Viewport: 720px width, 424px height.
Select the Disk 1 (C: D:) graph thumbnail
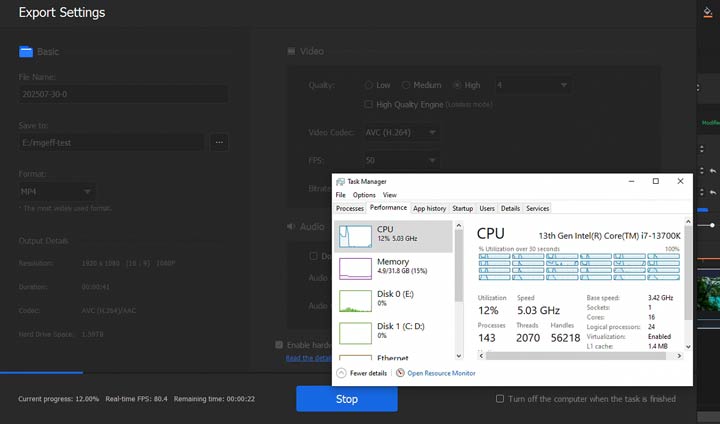pos(355,333)
